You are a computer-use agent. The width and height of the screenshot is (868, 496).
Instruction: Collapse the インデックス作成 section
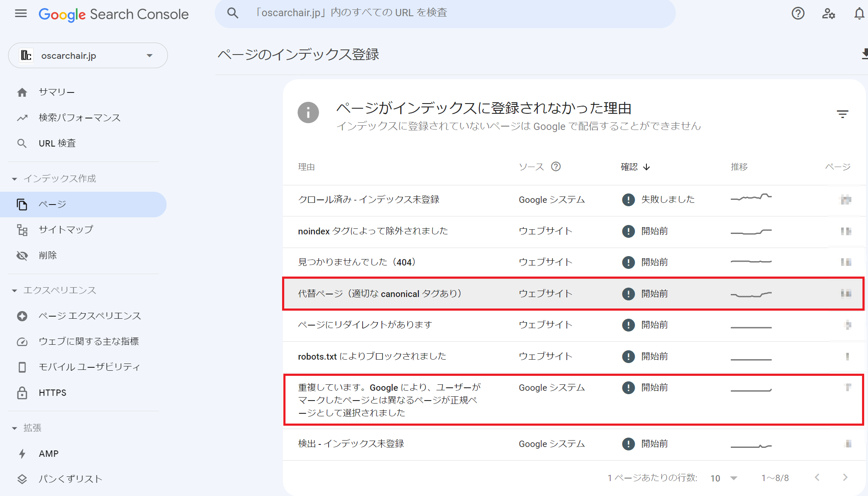pos(14,179)
